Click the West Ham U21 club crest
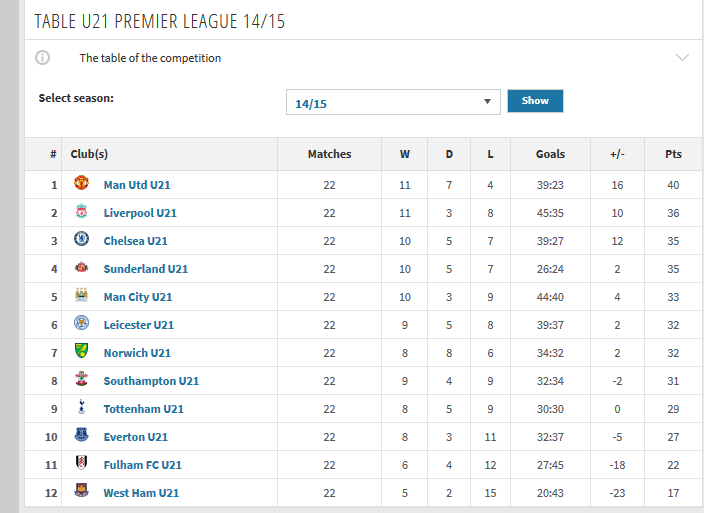 tap(81, 490)
